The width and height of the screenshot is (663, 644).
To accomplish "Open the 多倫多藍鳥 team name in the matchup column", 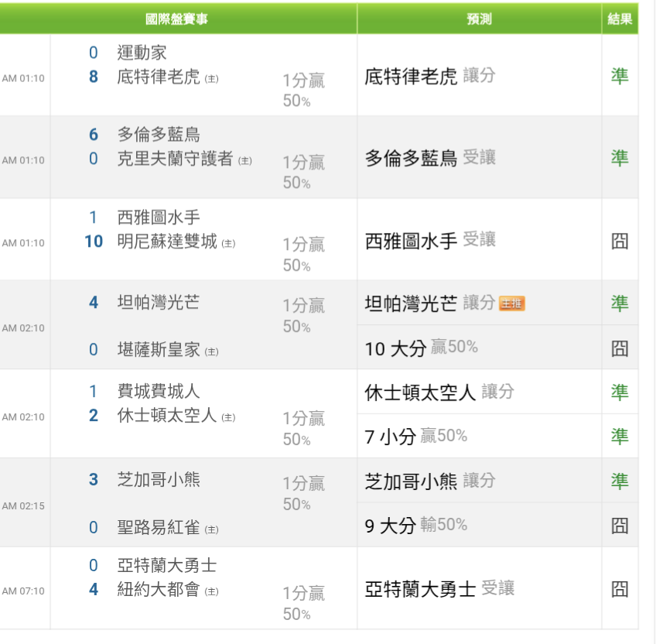I will 159,135.
